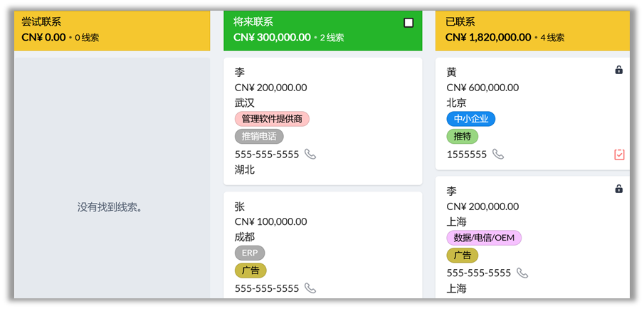Click empty 没有找到线索 column area
The height and width of the screenshot is (309, 644).
[x=112, y=207]
